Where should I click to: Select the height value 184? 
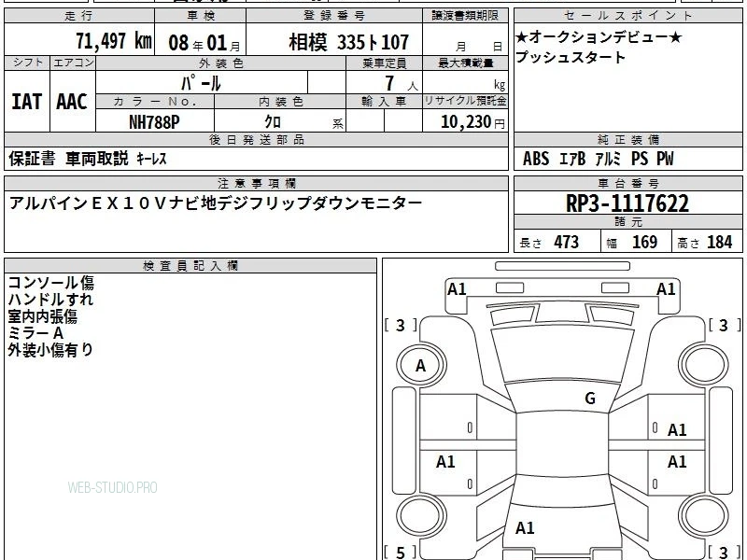[719, 243]
